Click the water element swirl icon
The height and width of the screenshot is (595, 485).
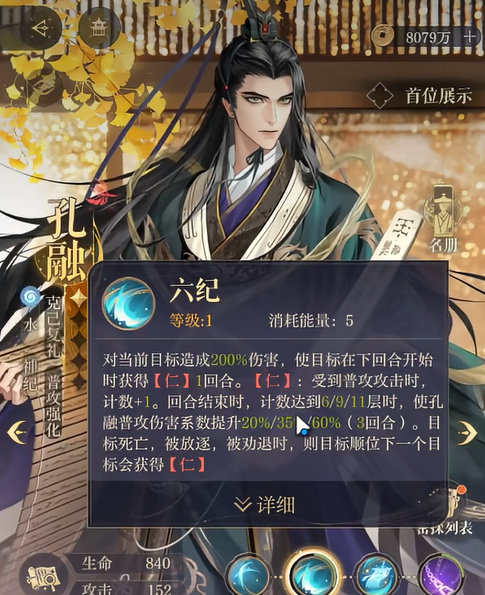(x=29, y=296)
